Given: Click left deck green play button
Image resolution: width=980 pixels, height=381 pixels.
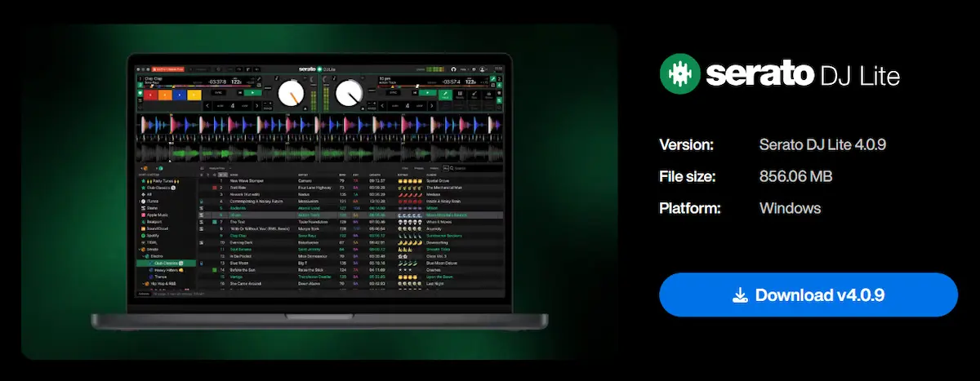Looking at the screenshot, I should click(x=252, y=92).
